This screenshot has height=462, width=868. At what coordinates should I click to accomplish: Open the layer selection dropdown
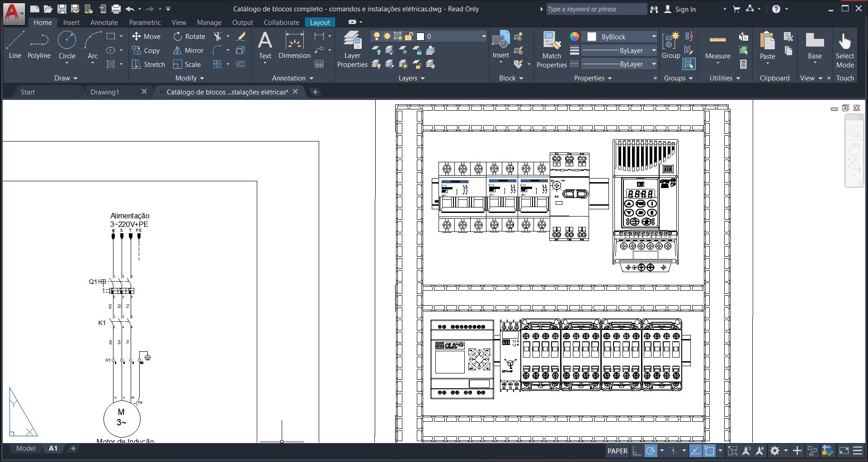(483, 36)
